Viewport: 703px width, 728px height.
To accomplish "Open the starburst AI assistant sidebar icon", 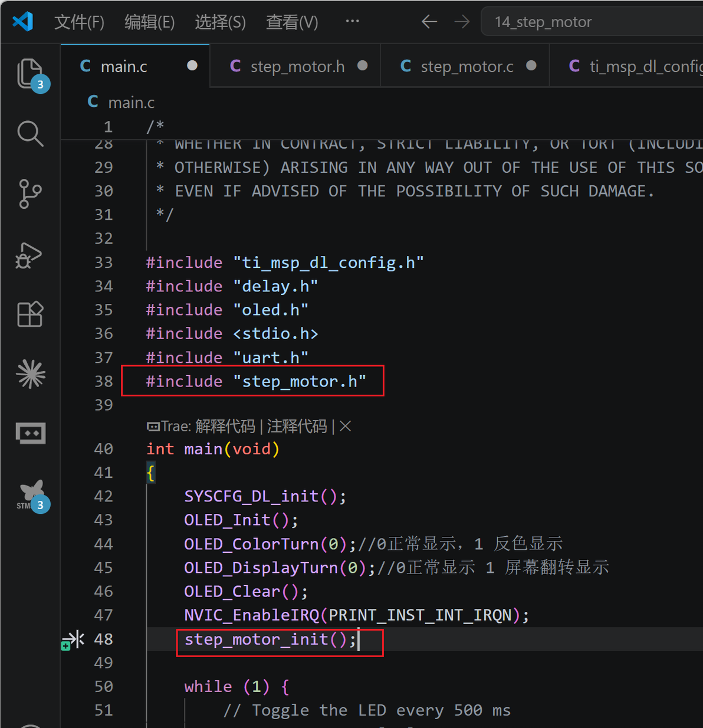I will point(31,374).
